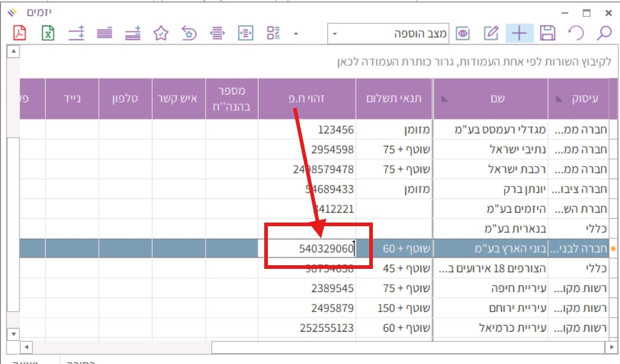Screen dimensions: 620x364
Task: Click the star with arrow reset icon
Action: (x=189, y=34)
